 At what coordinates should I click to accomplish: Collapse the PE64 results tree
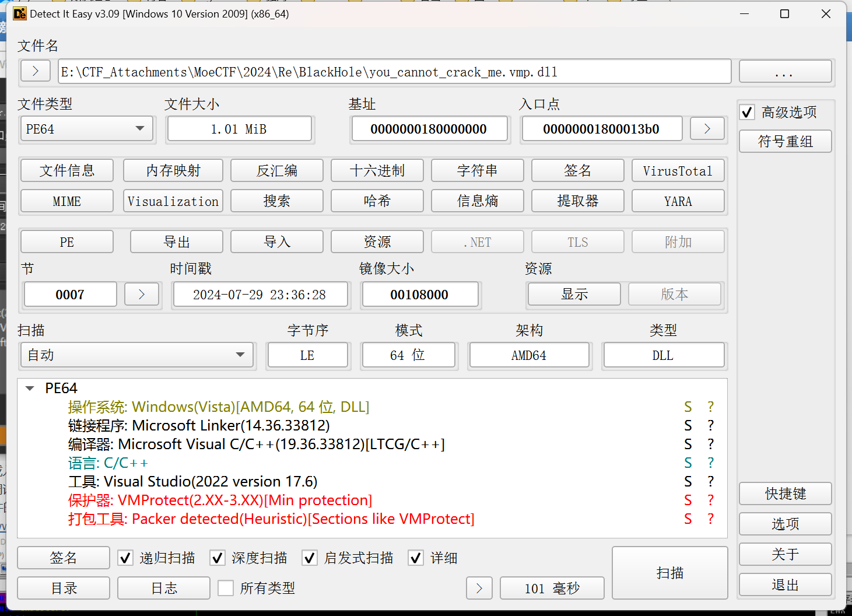click(x=30, y=387)
